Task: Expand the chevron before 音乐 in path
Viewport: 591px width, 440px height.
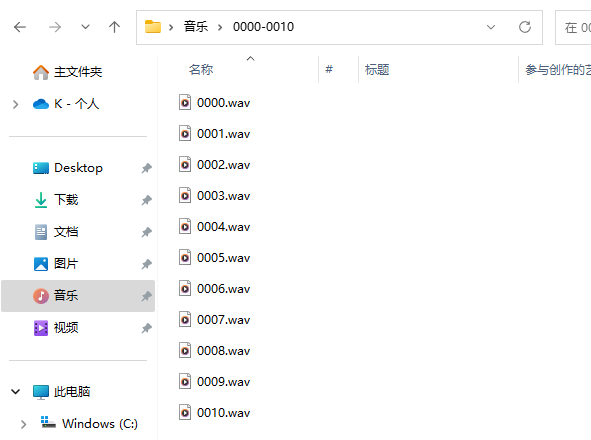Action: tap(171, 27)
